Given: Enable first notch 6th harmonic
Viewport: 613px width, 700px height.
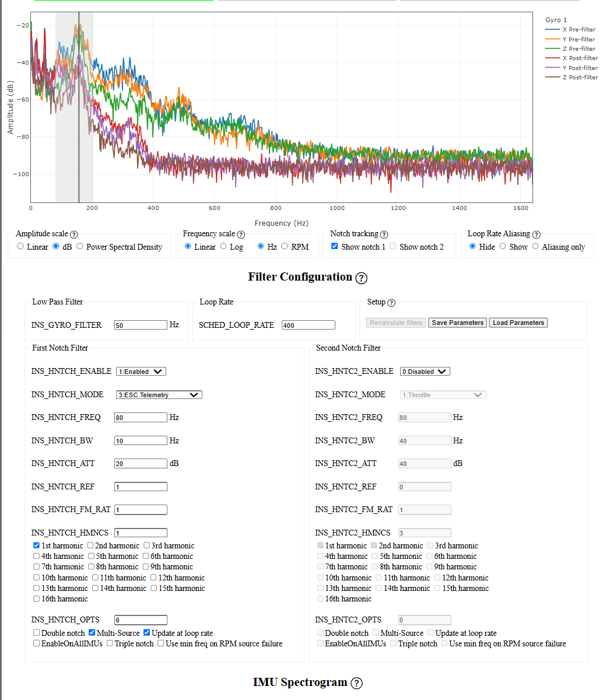Looking at the screenshot, I should point(146,556).
